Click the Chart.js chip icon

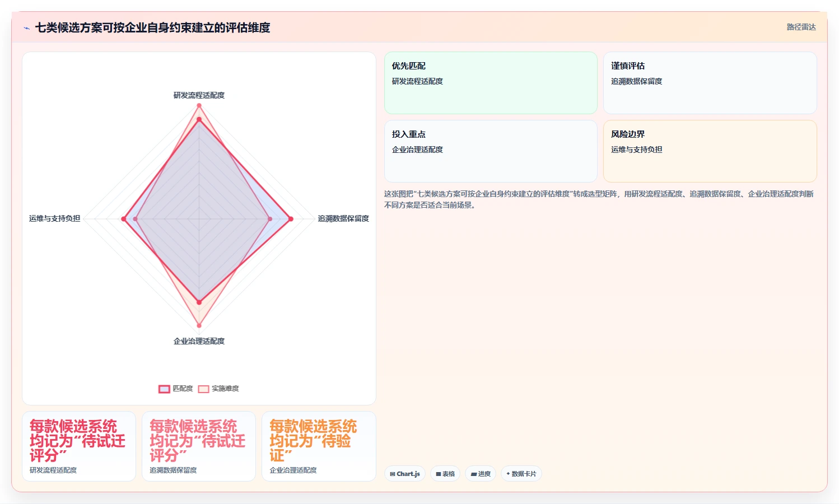pos(393,474)
